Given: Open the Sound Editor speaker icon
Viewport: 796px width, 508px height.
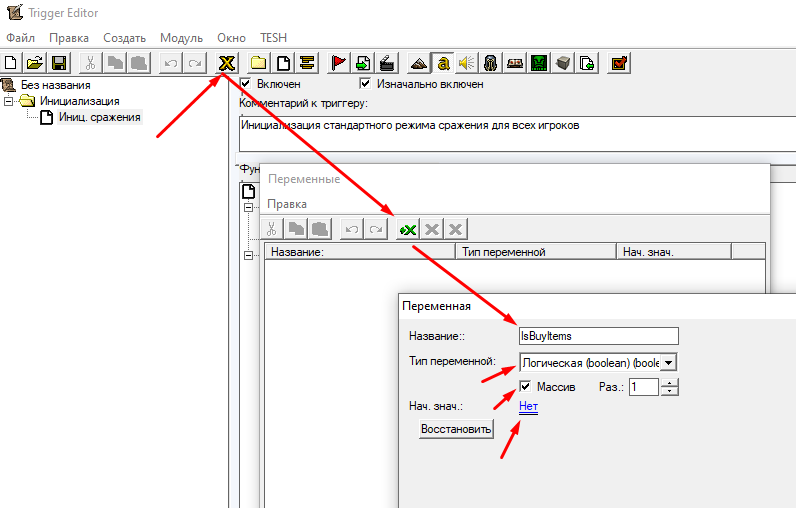Looking at the screenshot, I should [x=467, y=63].
